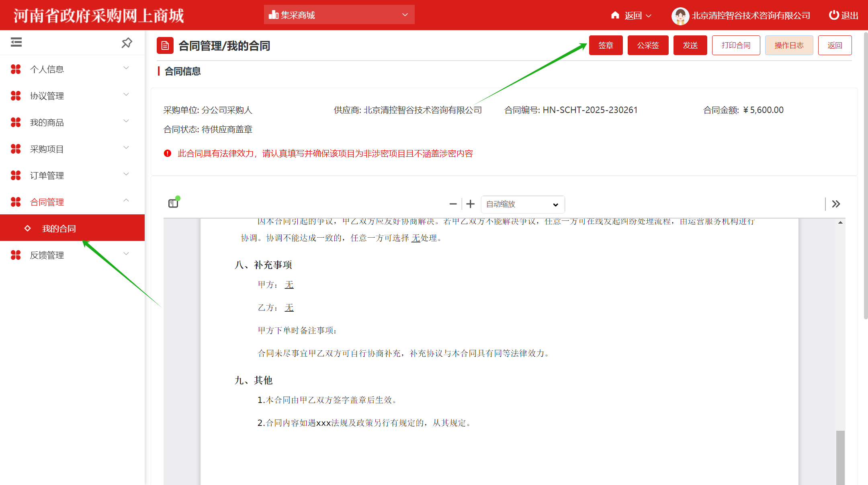
Task: Click the page's right-side scrollbar
Action: [x=866, y=176]
